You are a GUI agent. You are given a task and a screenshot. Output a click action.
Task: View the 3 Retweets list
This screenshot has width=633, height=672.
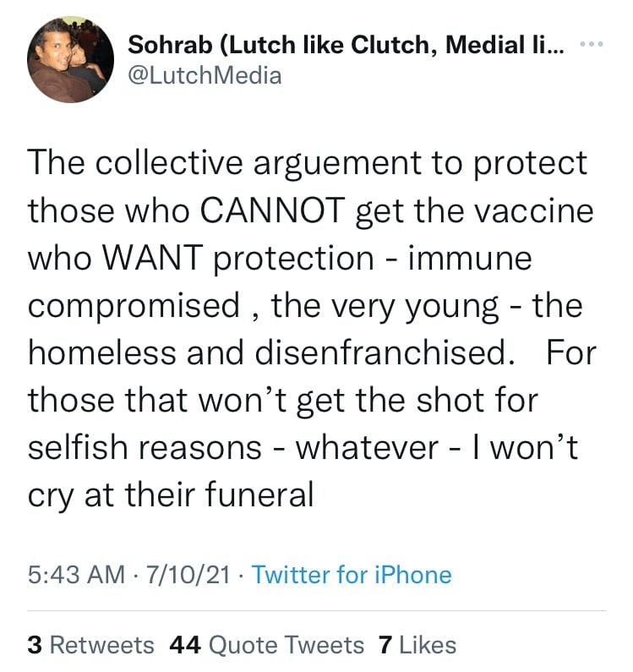(90, 645)
